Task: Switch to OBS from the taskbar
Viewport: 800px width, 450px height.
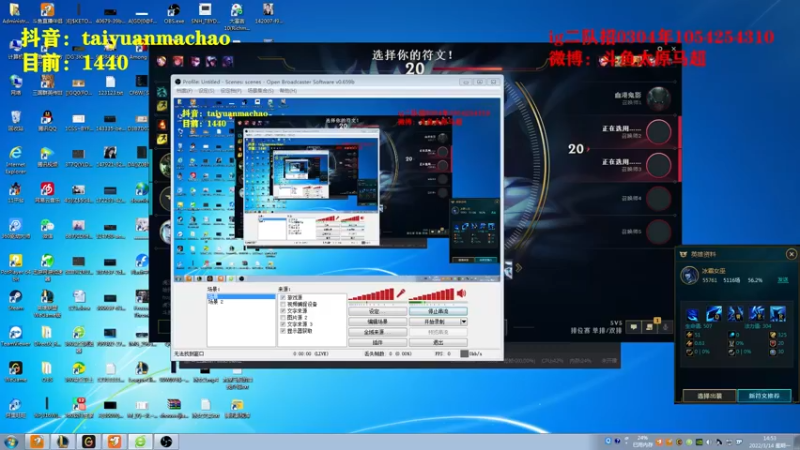Action: 166,442
